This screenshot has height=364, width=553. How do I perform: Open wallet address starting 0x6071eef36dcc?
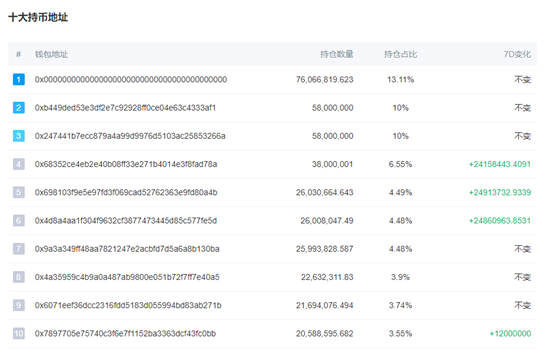[128, 305]
